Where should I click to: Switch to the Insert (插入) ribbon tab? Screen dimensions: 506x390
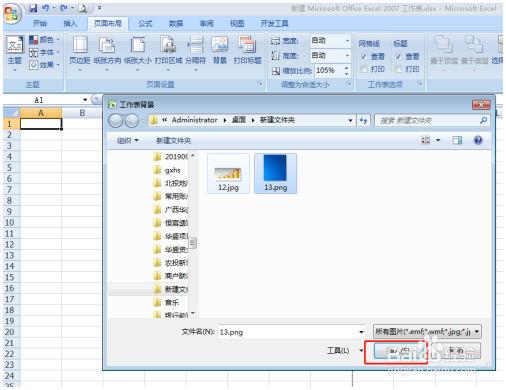(x=70, y=23)
